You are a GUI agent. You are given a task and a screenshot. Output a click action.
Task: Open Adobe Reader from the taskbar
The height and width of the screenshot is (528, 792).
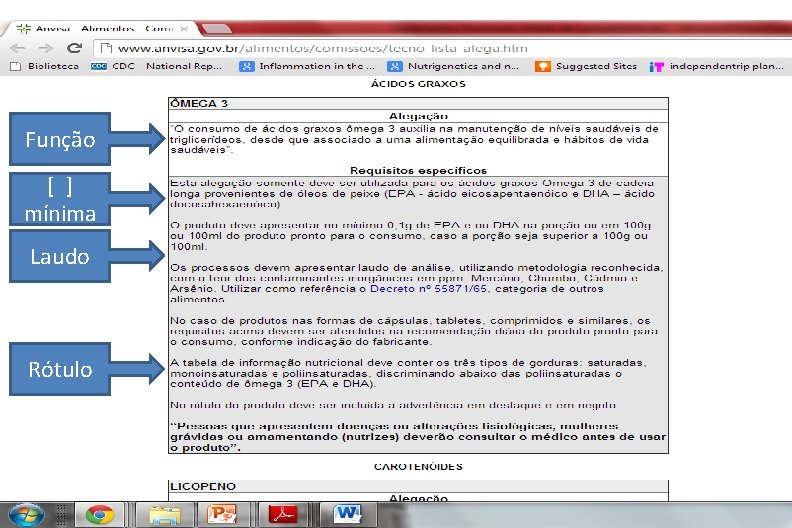[283, 515]
